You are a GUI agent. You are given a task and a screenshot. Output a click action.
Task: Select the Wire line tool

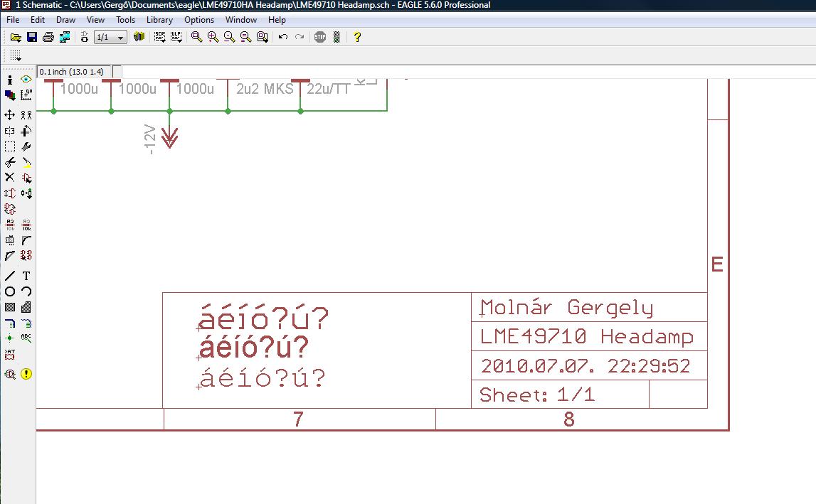pos(9,276)
